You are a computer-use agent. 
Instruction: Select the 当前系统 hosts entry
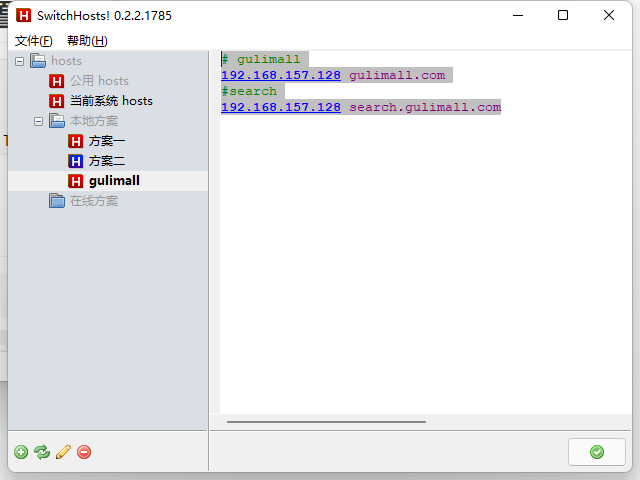(111, 101)
